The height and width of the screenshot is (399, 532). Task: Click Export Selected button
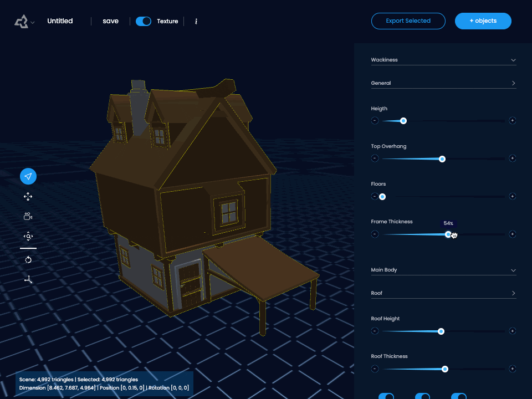pyautogui.click(x=408, y=21)
